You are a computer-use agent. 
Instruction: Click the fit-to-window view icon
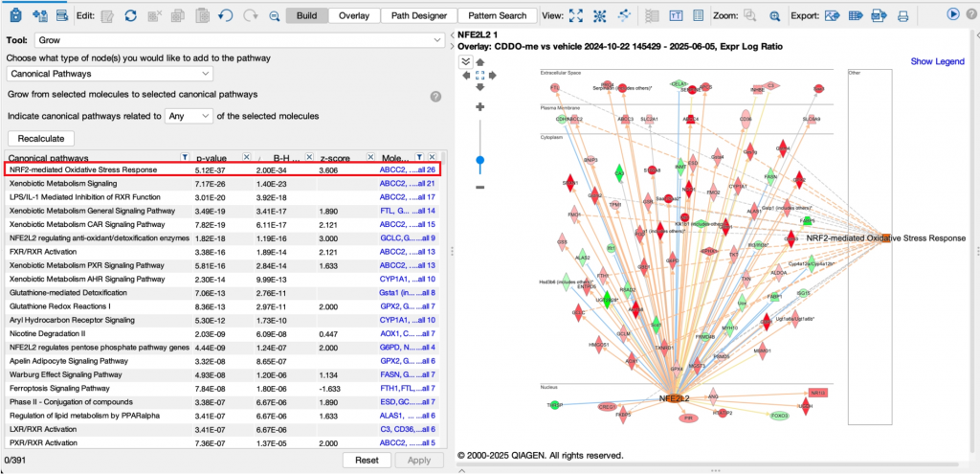point(575,15)
